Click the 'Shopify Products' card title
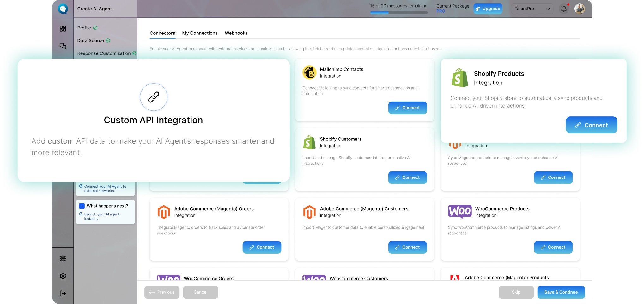 tap(499, 74)
